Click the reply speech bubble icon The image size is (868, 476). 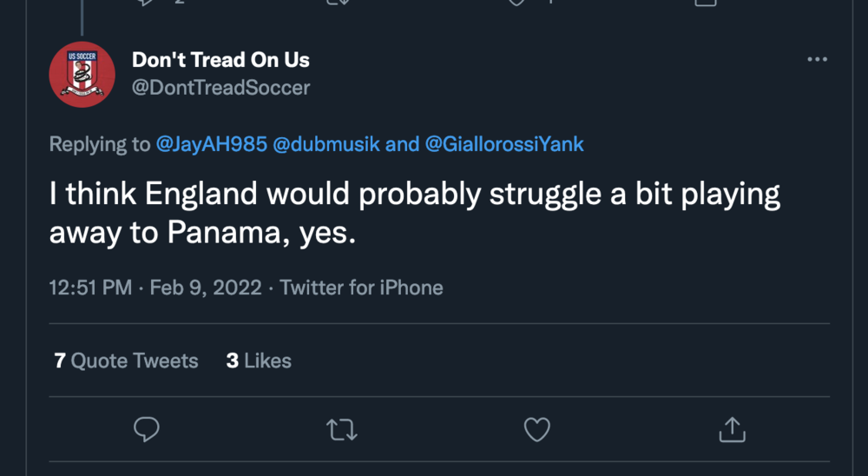tap(147, 427)
